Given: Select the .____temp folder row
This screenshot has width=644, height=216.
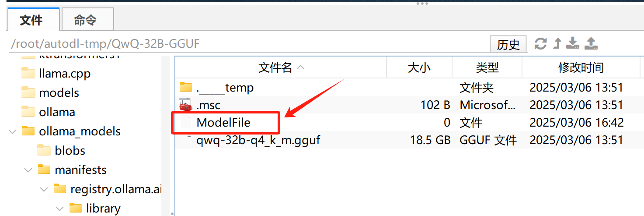Looking at the screenshot, I should tap(409, 88).
